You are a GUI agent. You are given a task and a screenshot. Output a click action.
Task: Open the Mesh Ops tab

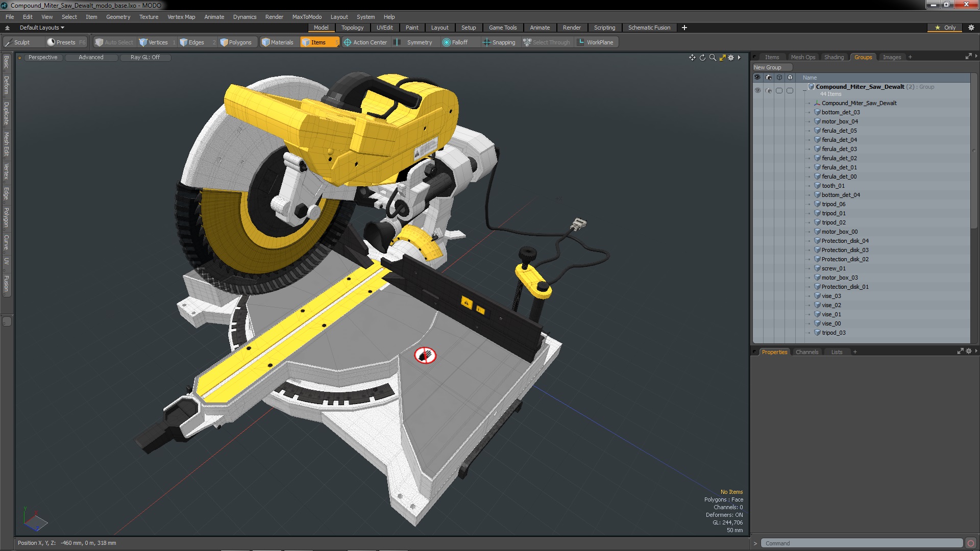(803, 57)
